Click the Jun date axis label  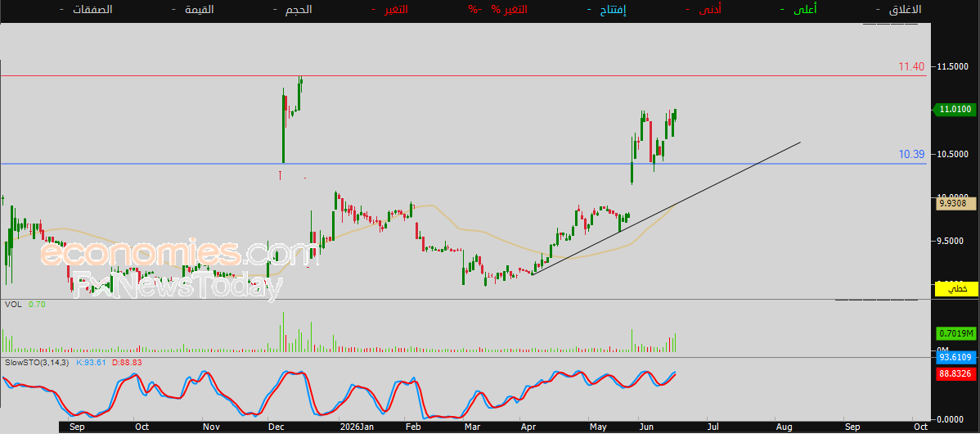pos(646,427)
